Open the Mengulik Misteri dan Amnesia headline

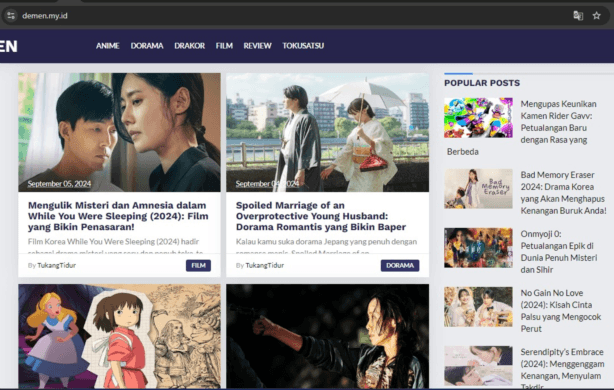pos(118,216)
